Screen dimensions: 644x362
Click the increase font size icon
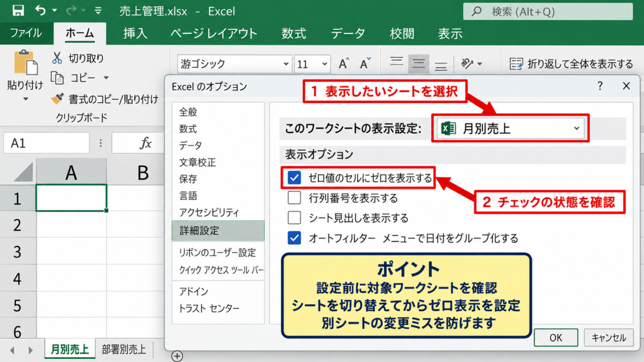(344, 63)
